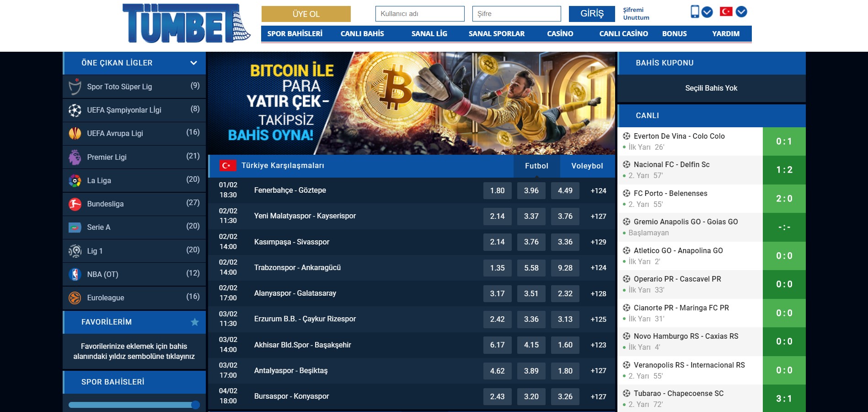This screenshot has width=868, height=412.
Task: Click the Turkish flag in Türkiye Karşılaşmaları
Action: point(227,165)
